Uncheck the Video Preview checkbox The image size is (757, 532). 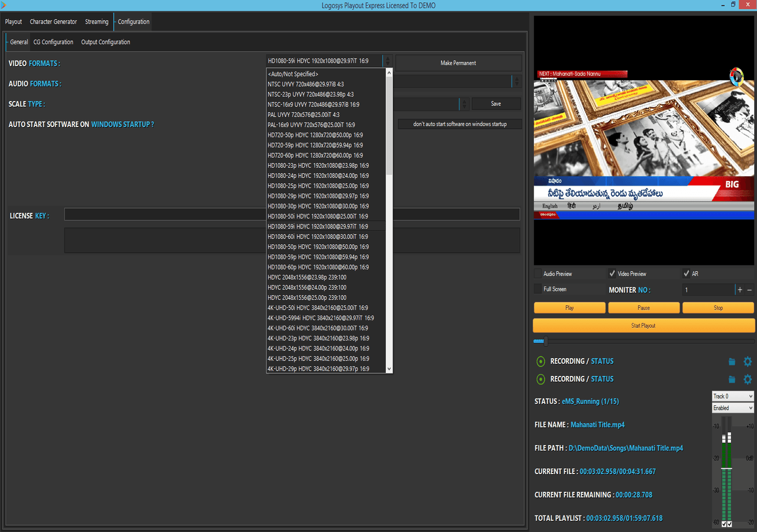pyautogui.click(x=612, y=274)
